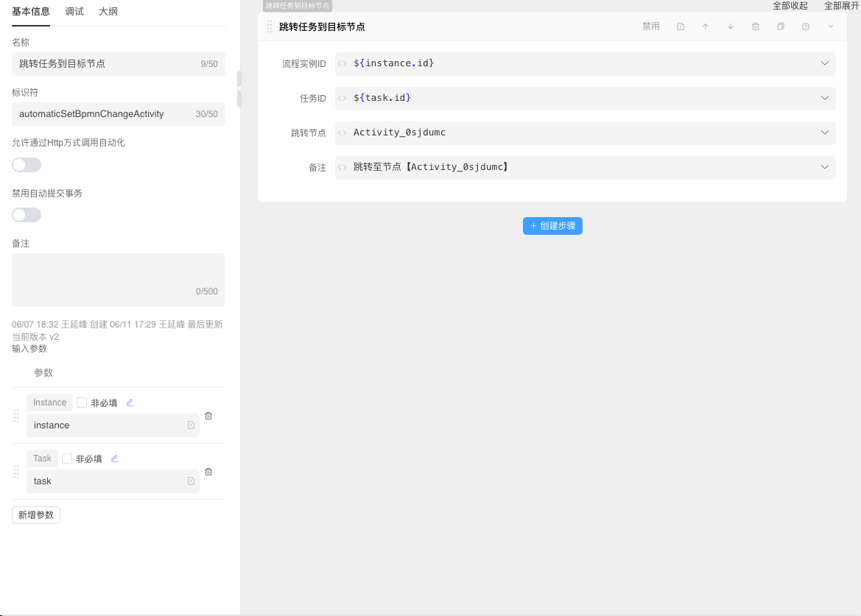Click the step note icon beside 禁用
Viewport: 861px width, 616px height.
[x=681, y=26]
